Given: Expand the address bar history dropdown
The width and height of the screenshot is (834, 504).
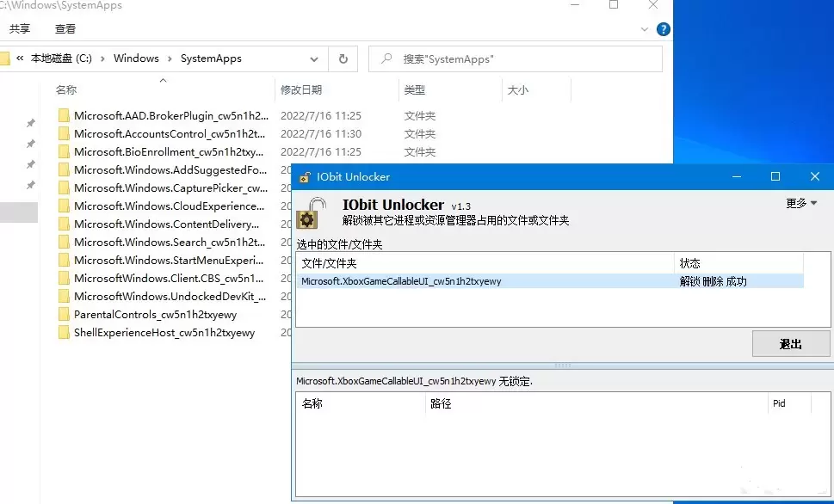Looking at the screenshot, I should [314, 59].
